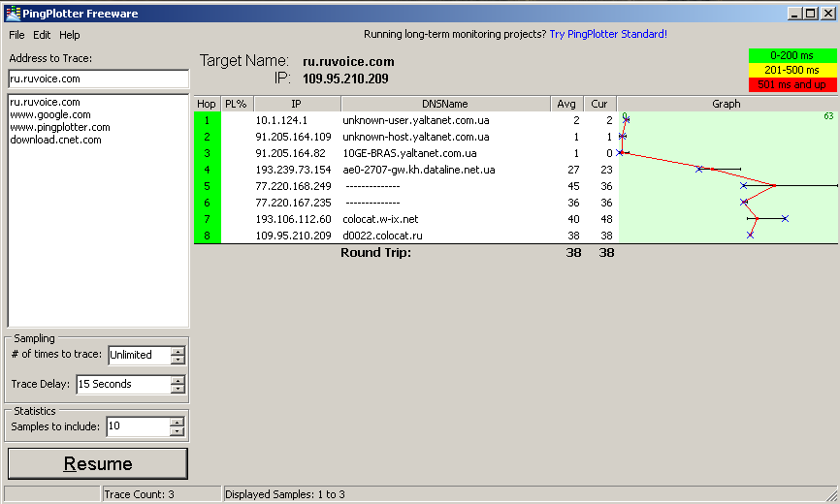Click the Round Trip label
The width and height of the screenshot is (840, 504).
coord(376,253)
